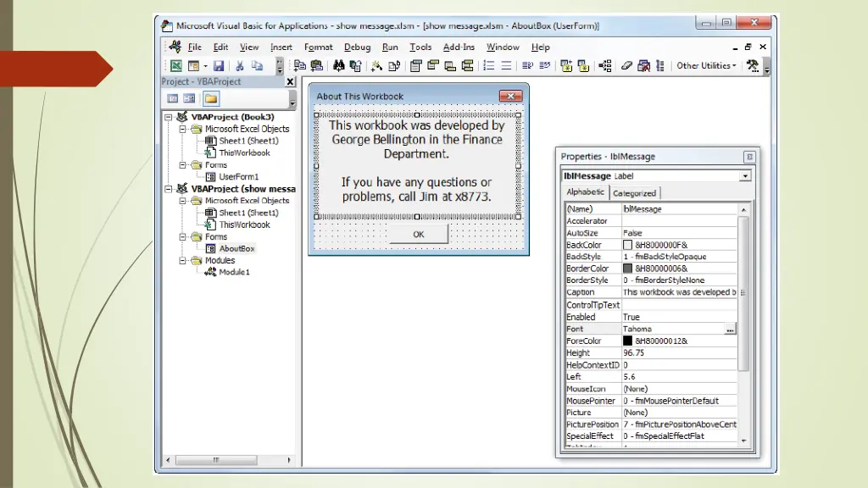Click the BorderStyle property value

(x=679, y=280)
